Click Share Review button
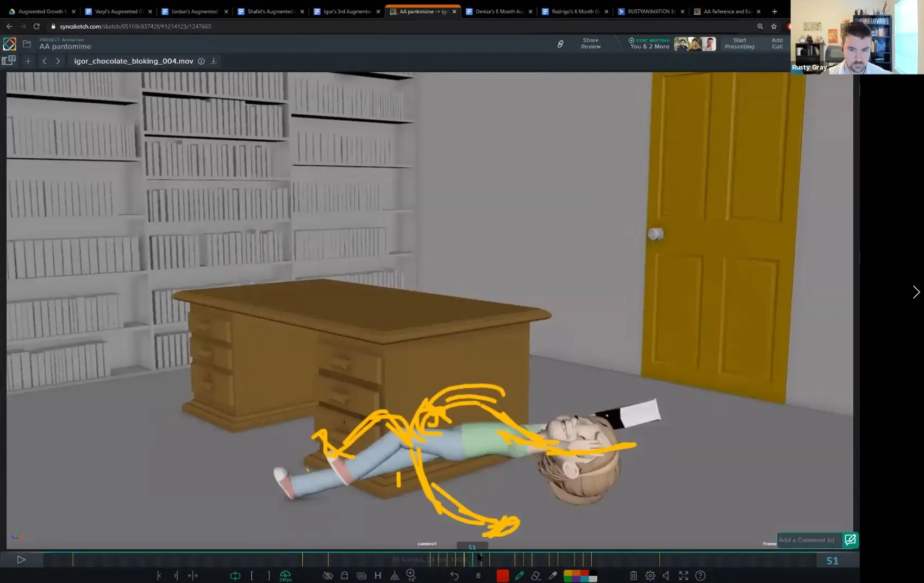The width and height of the screenshot is (924, 583). click(x=591, y=44)
